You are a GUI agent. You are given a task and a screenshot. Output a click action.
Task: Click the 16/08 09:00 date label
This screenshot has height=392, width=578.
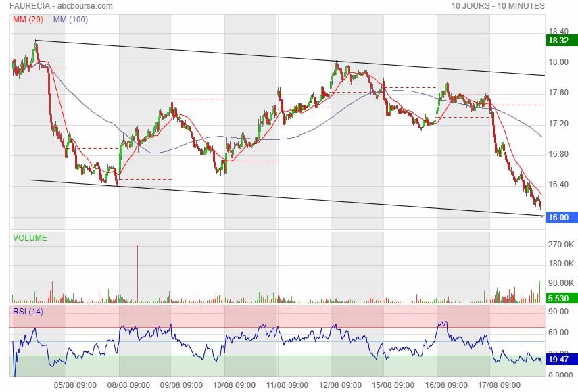[x=446, y=385]
